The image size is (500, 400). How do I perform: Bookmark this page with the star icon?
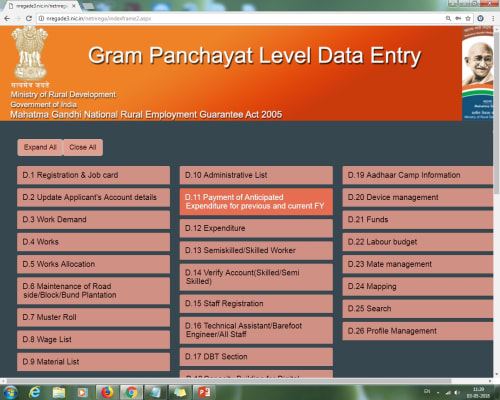[468, 18]
